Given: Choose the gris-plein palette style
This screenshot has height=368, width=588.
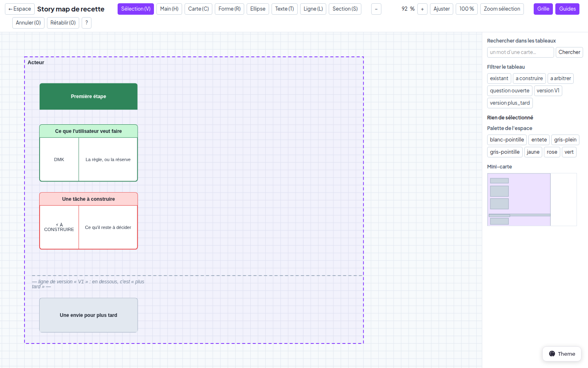Looking at the screenshot, I should coord(565,140).
